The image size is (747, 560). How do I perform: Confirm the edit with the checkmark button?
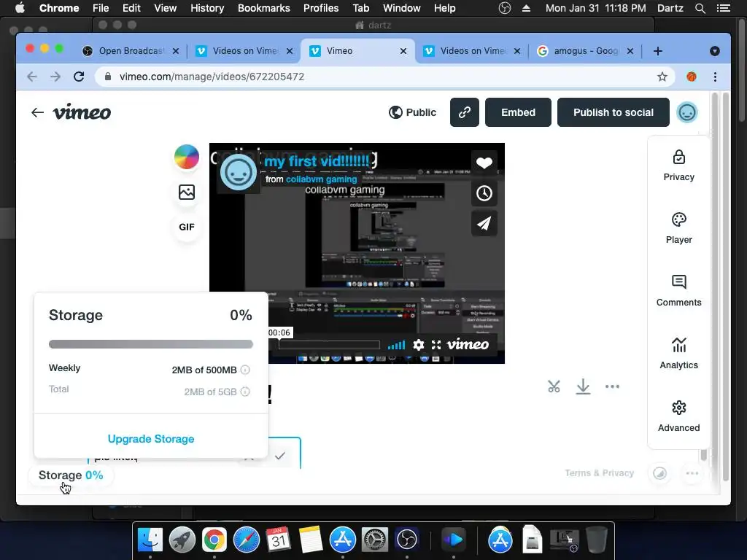280,456
